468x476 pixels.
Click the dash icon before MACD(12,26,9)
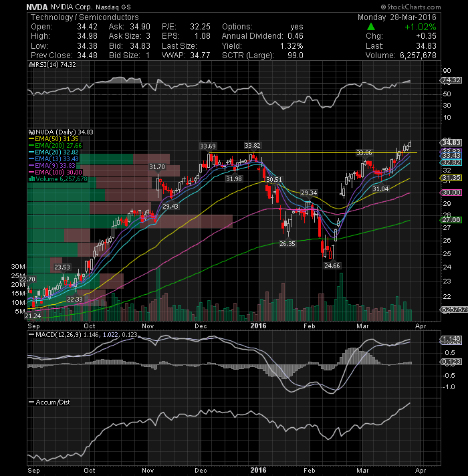[x=31, y=334]
